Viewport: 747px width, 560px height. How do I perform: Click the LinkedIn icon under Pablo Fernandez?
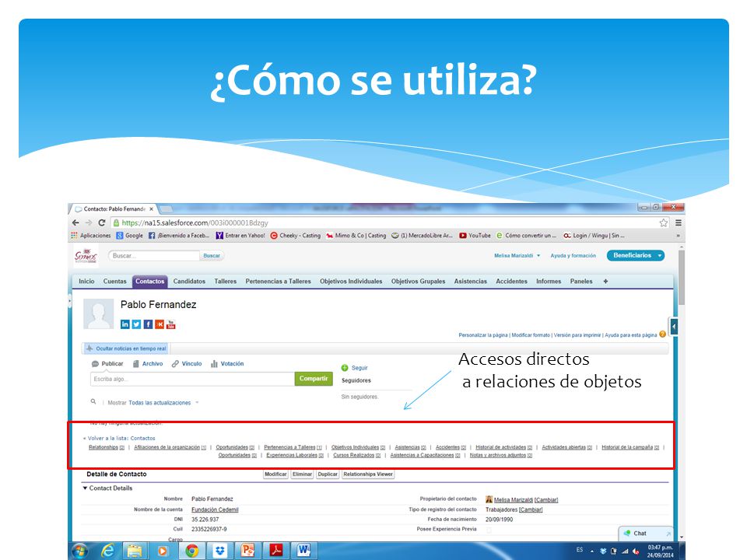click(x=124, y=324)
